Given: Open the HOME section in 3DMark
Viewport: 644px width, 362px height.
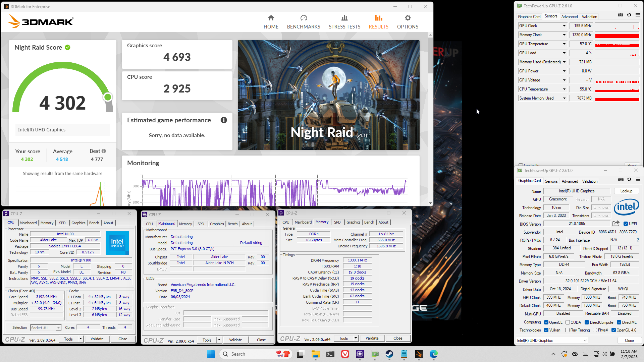Looking at the screenshot, I should (x=271, y=22).
